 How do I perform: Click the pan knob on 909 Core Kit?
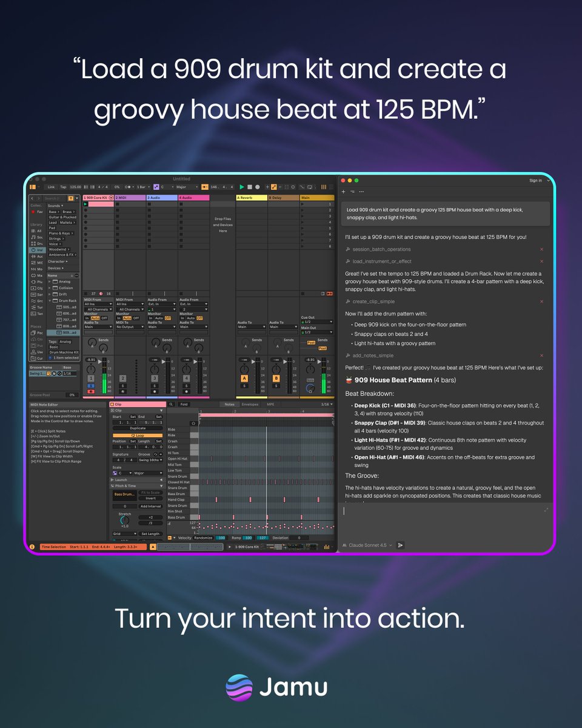[90, 369]
